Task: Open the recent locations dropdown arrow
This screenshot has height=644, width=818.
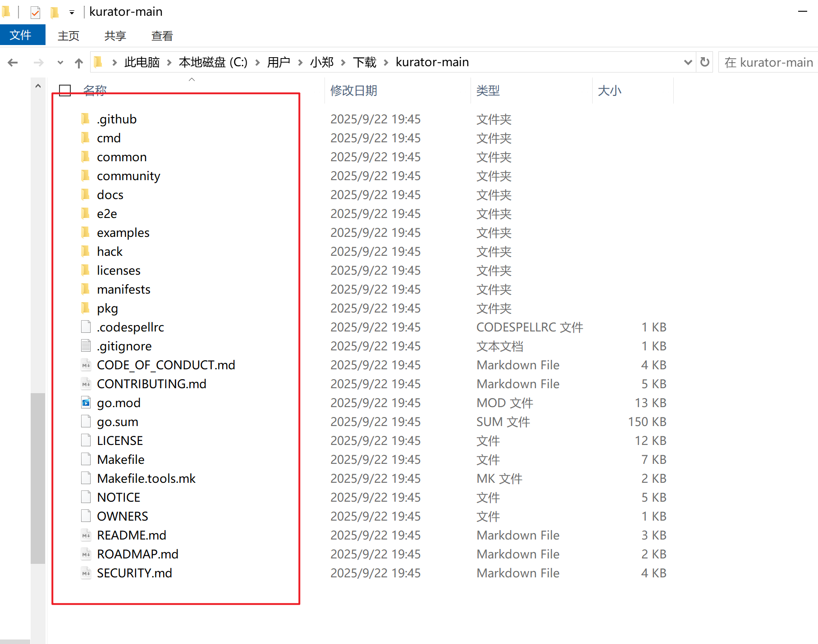Action: [x=60, y=63]
